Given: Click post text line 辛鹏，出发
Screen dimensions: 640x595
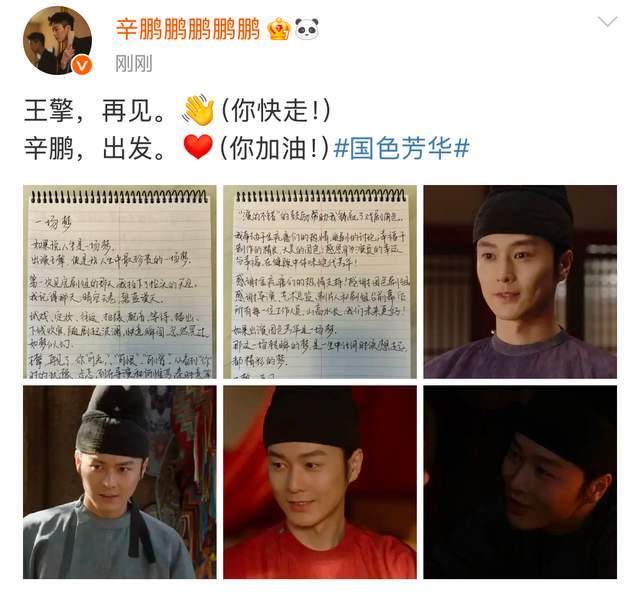Looking at the screenshot, I should [x=95, y=148].
